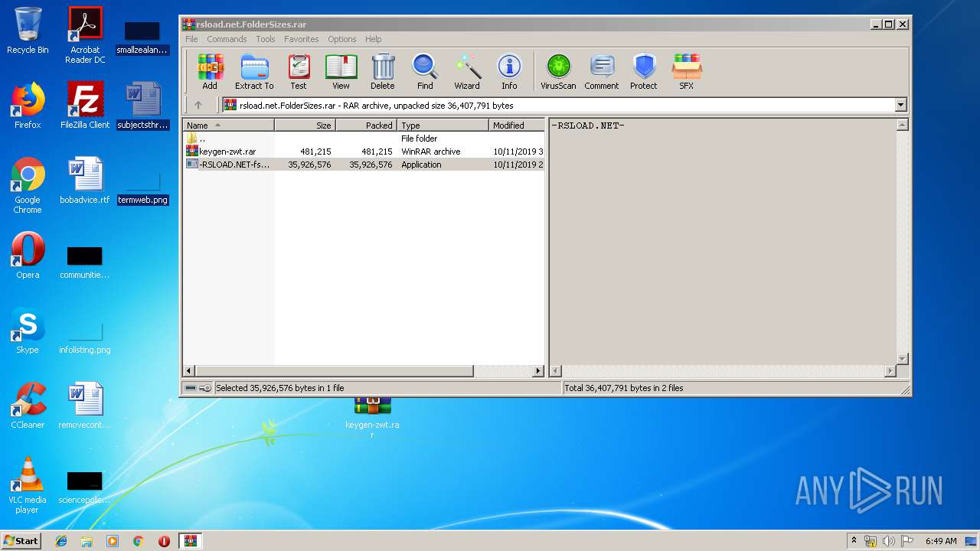Image resolution: width=980 pixels, height=551 pixels.
Task: Create SFX archive via toolbar icon
Action: tap(687, 72)
